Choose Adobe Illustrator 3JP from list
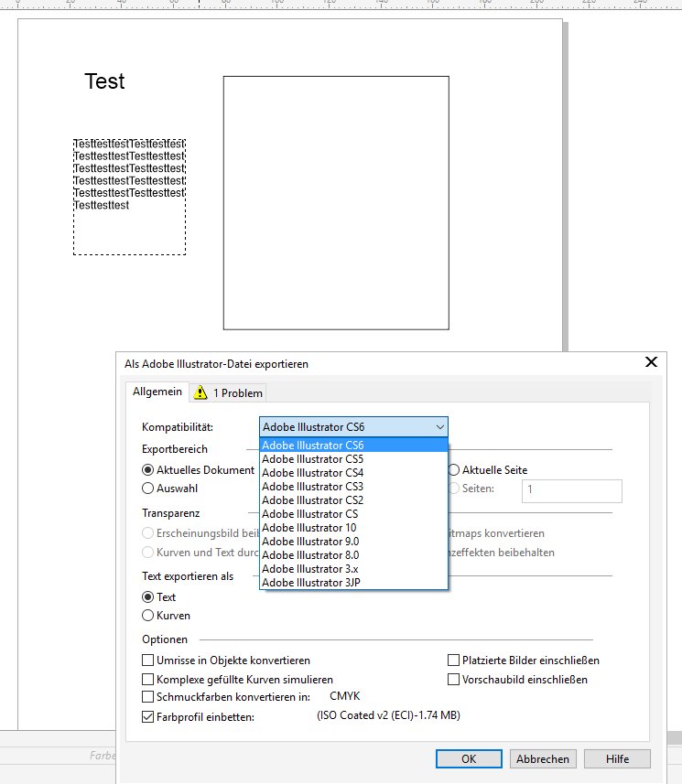682x784 pixels. [x=353, y=583]
